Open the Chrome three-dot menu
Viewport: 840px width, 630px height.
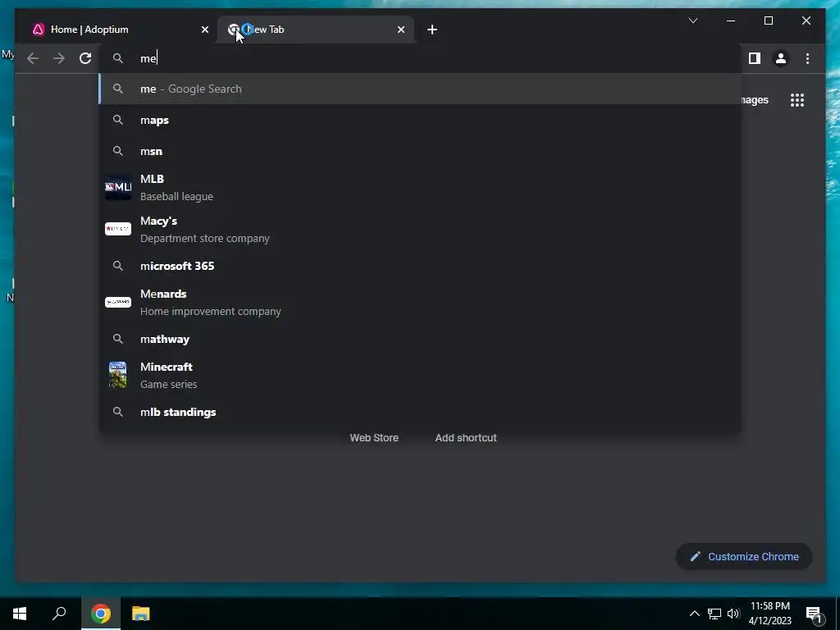807,58
